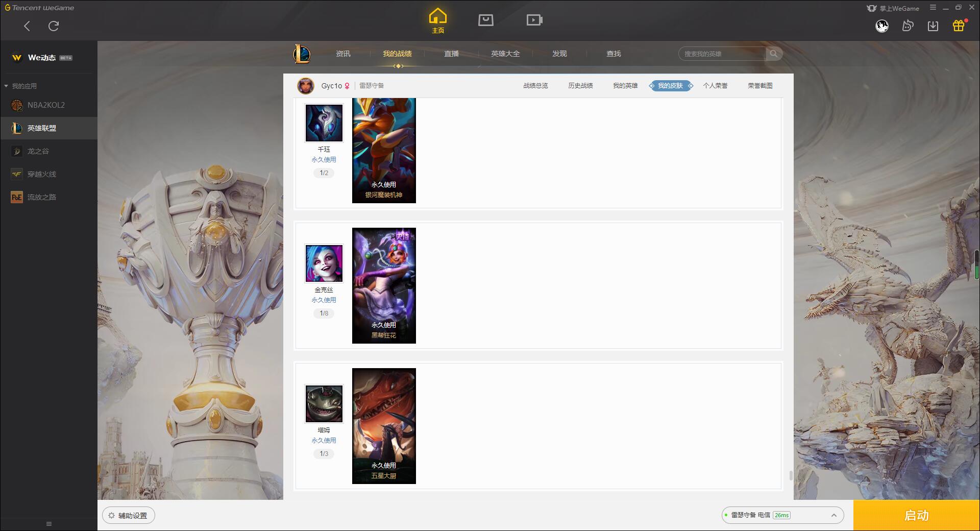Switch to the 直播 tab
980x531 pixels.
click(x=451, y=54)
